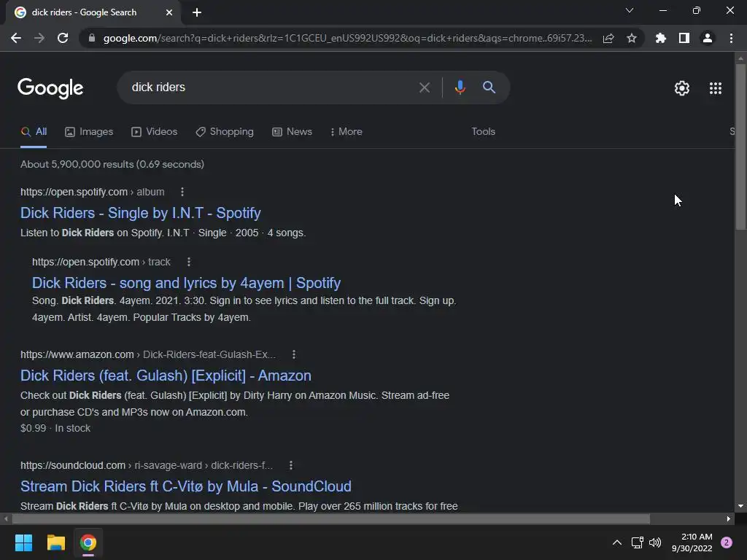The height and width of the screenshot is (560, 747).
Task: Go back to the previous page
Action: click(x=16, y=38)
